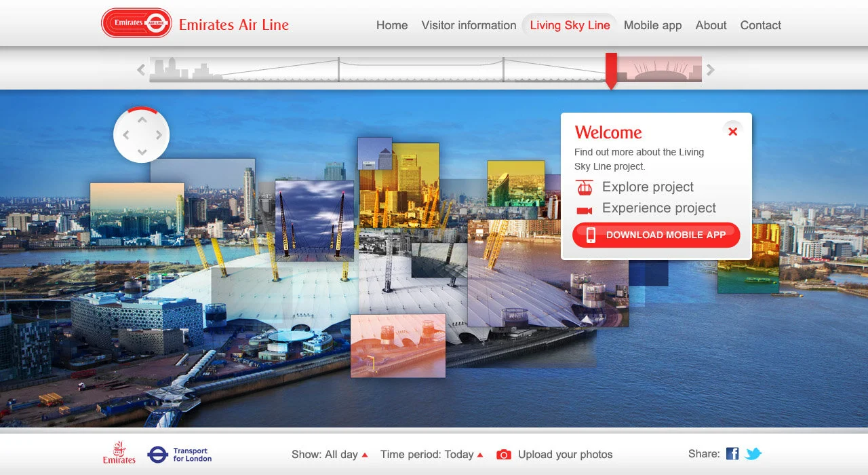This screenshot has height=475, width=868.
Task: Open the teal-tinted city skyline photo
Action: tap(137, 214)
